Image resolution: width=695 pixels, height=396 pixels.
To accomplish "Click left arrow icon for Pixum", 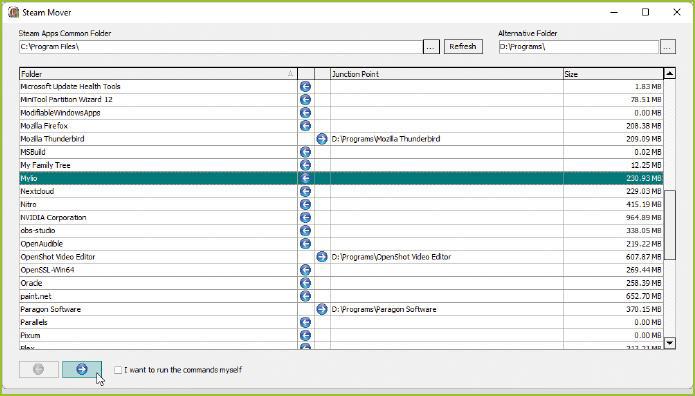I will pyautogui.click(x=305, y=335).
